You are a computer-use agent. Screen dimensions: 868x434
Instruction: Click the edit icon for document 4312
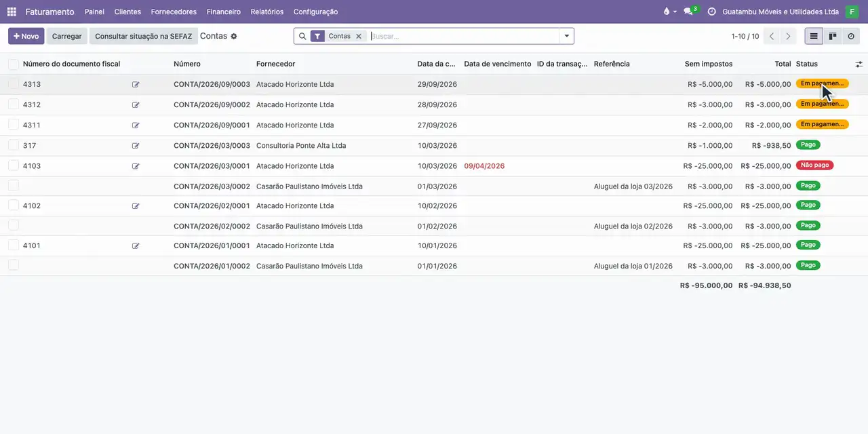point(136,105)
